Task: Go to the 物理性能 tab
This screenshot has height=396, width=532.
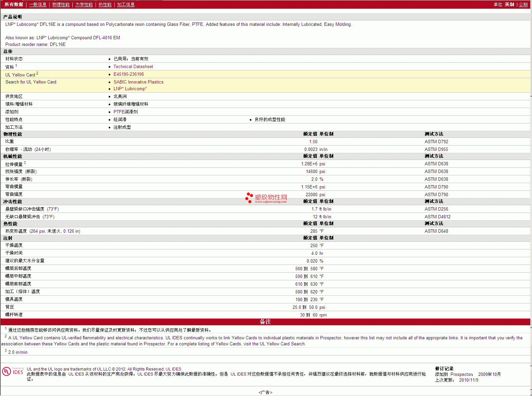Action: tap(61, 4)
